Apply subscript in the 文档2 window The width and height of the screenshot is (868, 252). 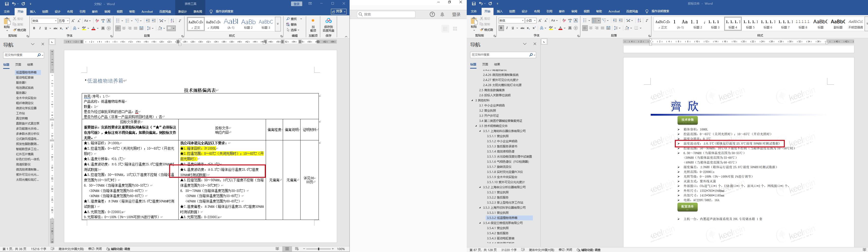61,28
